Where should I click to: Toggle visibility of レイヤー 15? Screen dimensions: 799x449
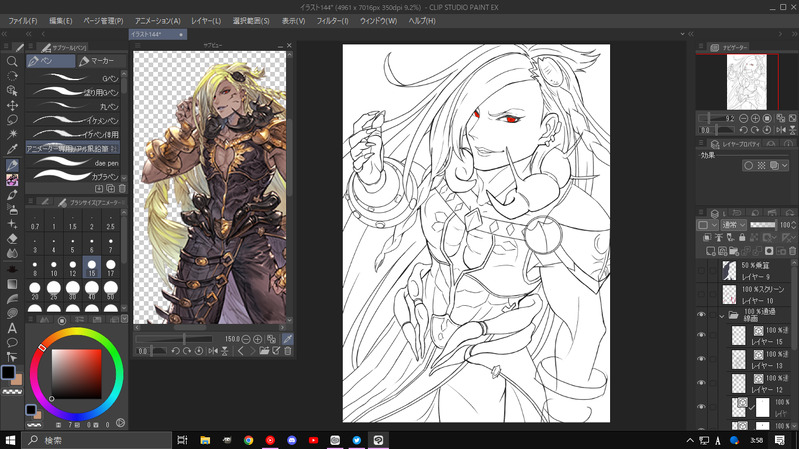(701, 335)
